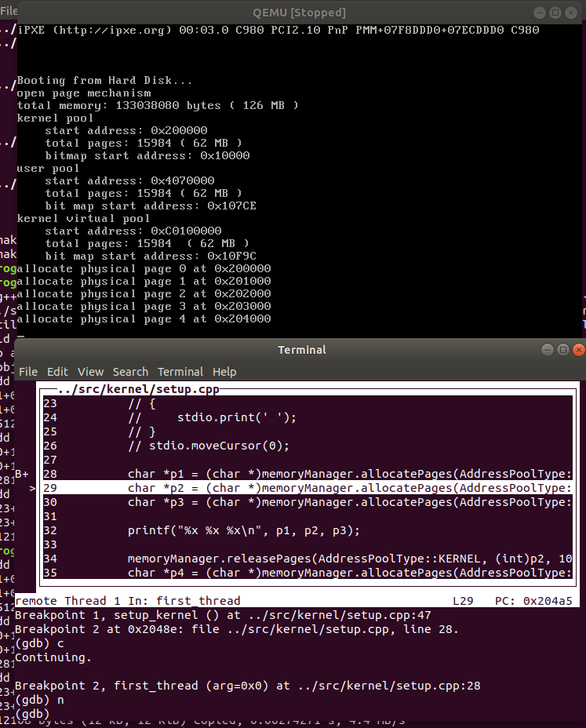Image resolution: width=586 pixels, height=728 pixels.
Task: Click the current line arrow at line 29
Action: tap(32, 488)
